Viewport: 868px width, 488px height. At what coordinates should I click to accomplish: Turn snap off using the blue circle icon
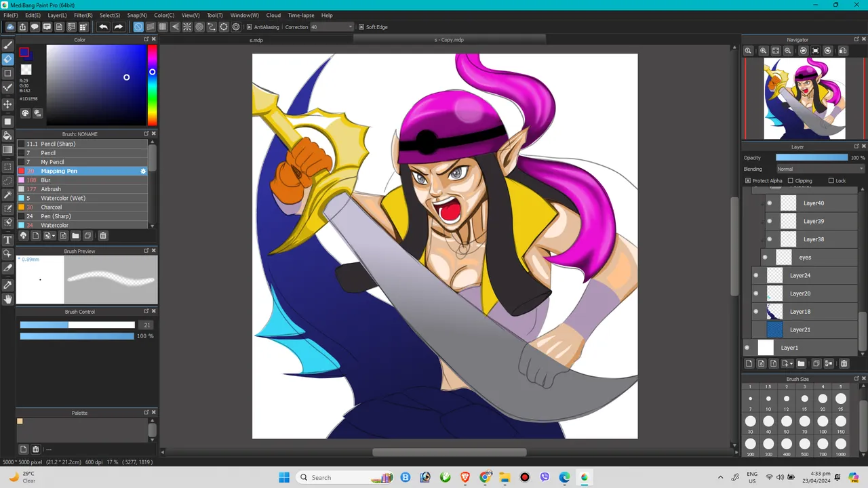[x=138, y=27]
